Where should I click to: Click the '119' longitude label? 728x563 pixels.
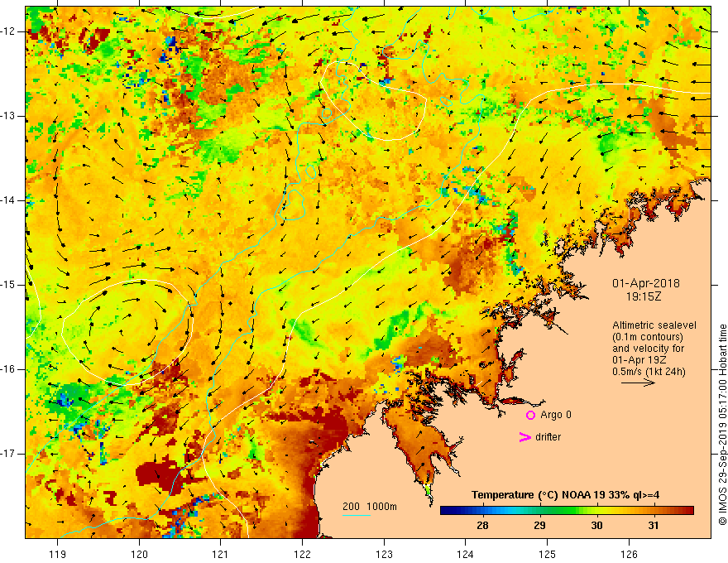tap(58, 554)
